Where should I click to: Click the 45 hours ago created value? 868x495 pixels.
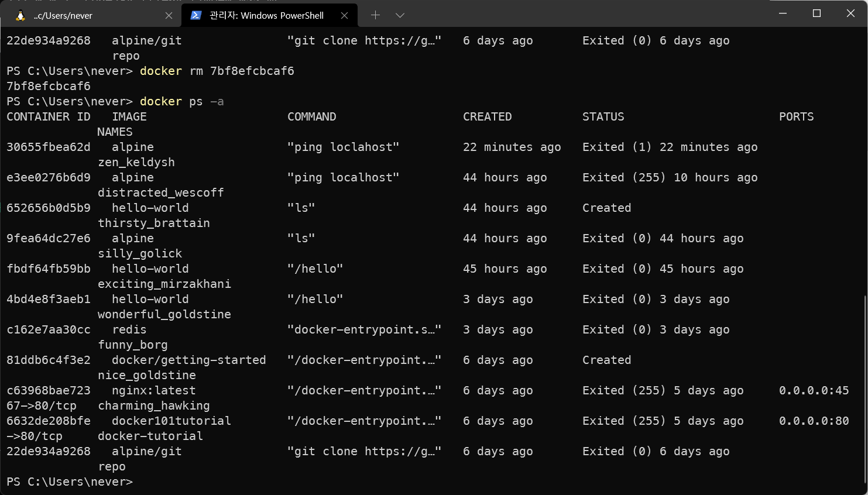(505, 269)
